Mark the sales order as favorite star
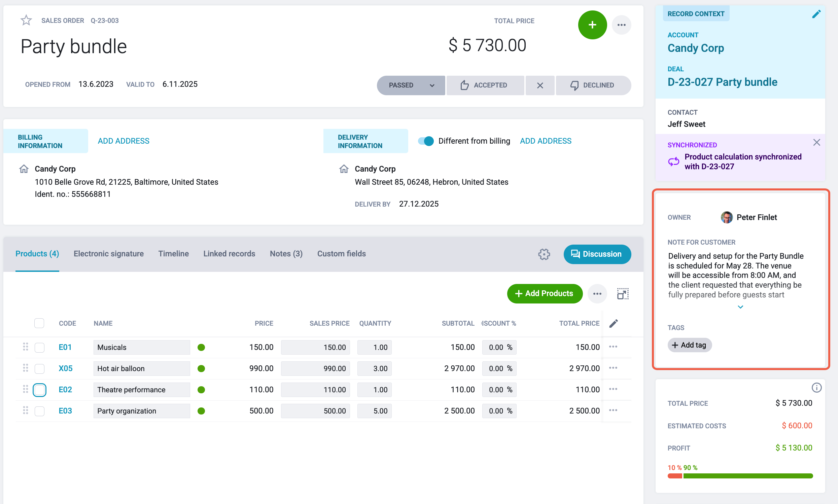This screenshot has height=504, width=838. coord(26,21)
